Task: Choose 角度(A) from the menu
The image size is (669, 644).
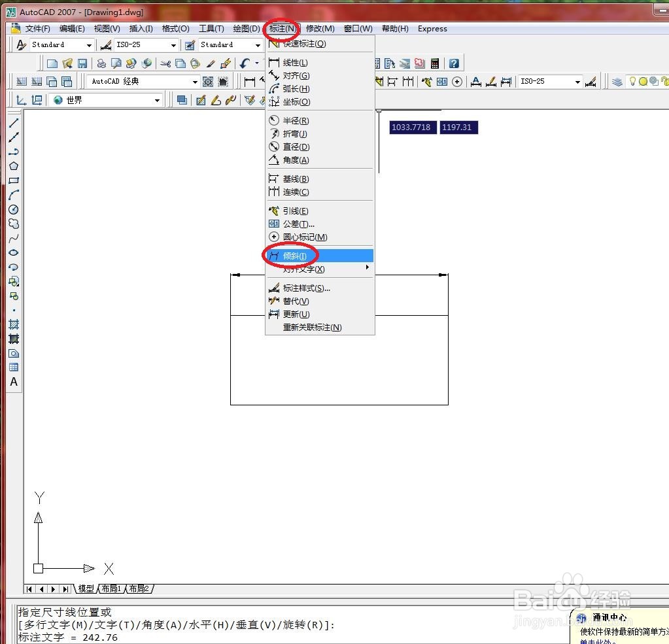Action: 320,160
